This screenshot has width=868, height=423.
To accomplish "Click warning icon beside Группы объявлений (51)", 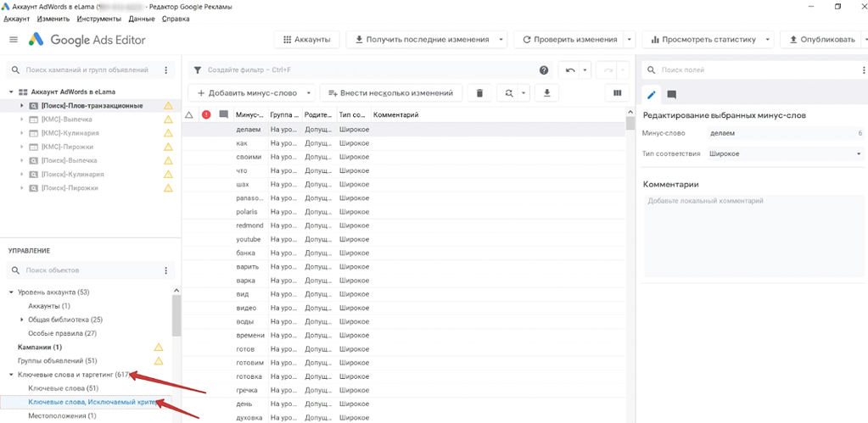I will tap(159, 361).
